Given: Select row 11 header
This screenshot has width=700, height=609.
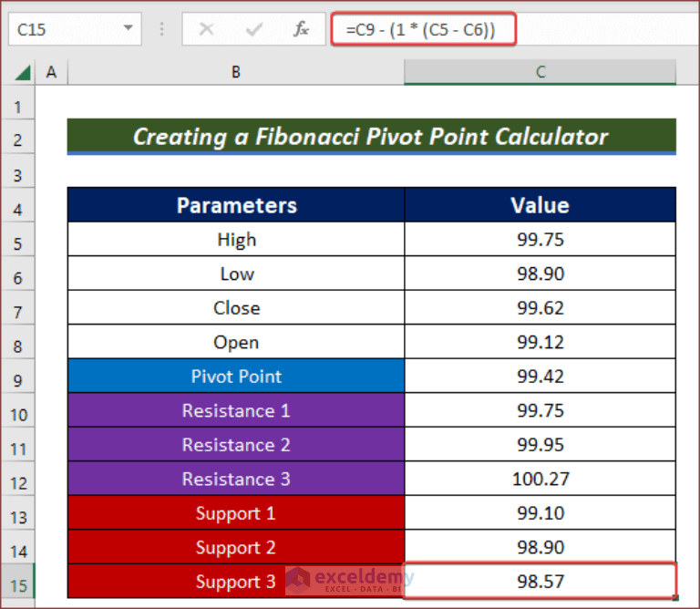Looking at the screenshot, I should pos(18,445).
